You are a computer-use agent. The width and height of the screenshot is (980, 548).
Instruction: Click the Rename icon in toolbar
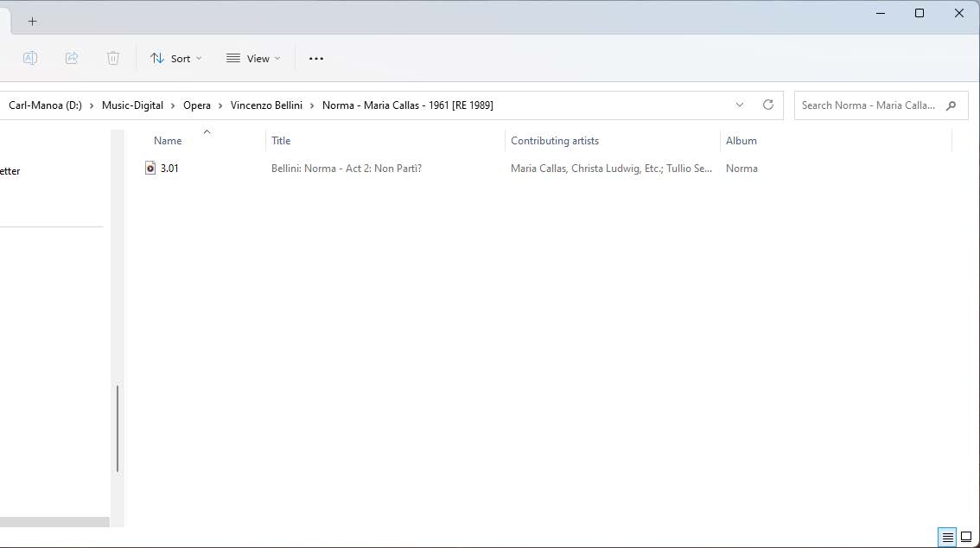click(x=29, y=58)
